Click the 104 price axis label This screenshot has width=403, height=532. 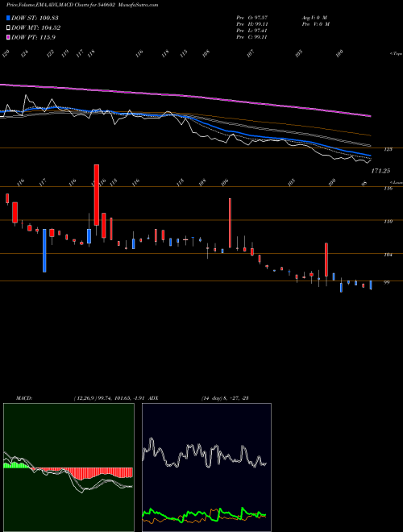388,255
